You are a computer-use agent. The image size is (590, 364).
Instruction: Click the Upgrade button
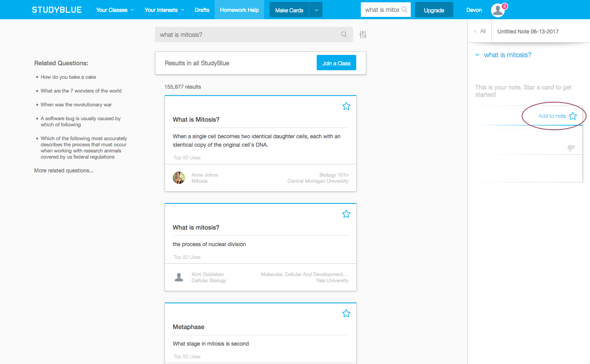click(434, 10)
